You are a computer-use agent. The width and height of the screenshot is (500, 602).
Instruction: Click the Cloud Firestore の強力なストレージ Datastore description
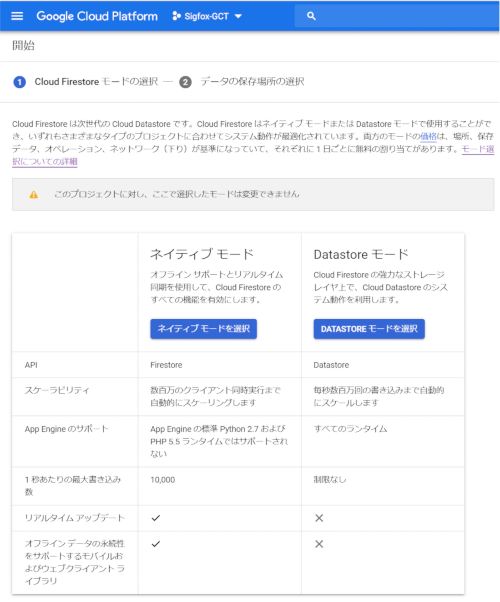(x=381, y=287)
